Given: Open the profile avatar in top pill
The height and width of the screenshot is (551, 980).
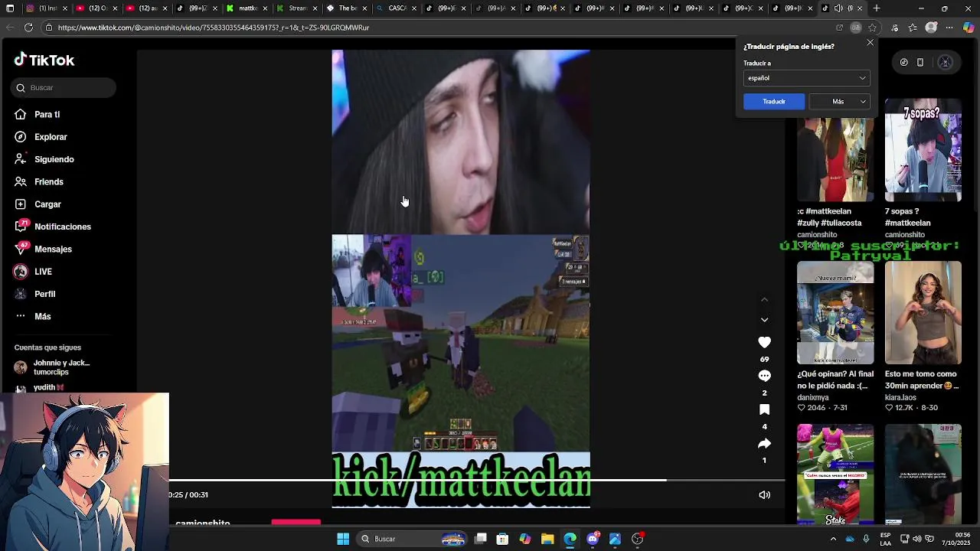Looking at the screenshot, I should tap(945, 63).
